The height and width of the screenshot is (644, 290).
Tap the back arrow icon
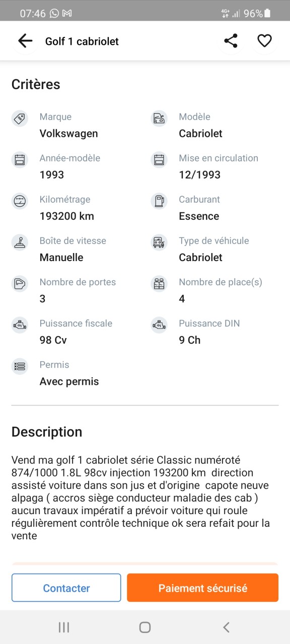[25, 41]
